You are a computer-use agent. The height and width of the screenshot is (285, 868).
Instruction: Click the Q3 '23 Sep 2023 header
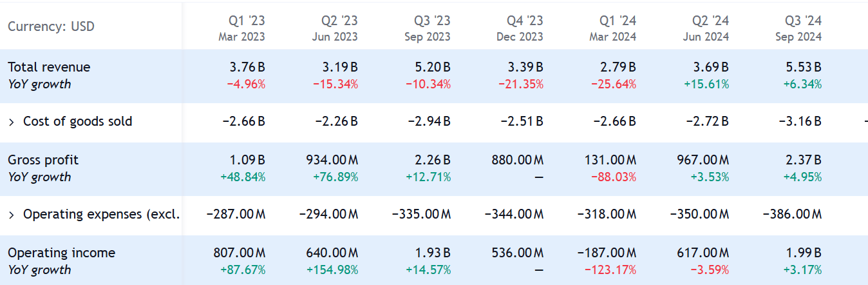point(428,28)
